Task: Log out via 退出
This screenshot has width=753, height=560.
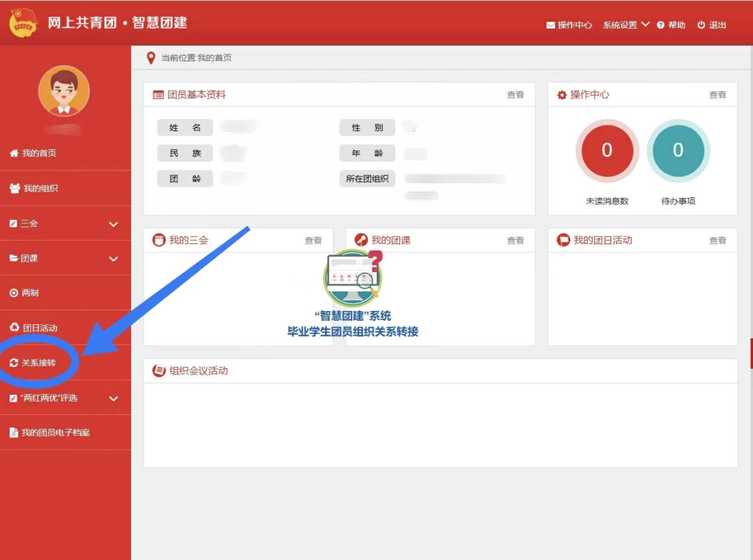Action: (x=717, y=25)
